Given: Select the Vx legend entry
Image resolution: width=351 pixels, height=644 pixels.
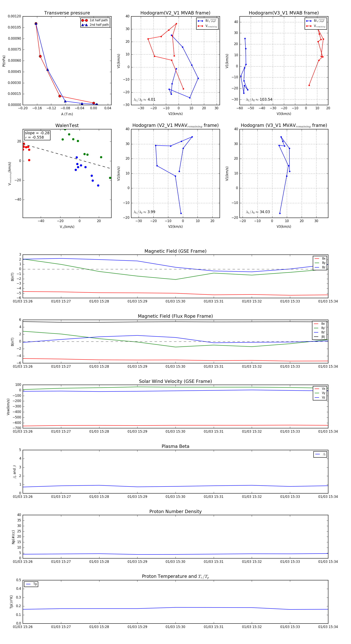Looking at the screenshot, I should click(320, 389).
